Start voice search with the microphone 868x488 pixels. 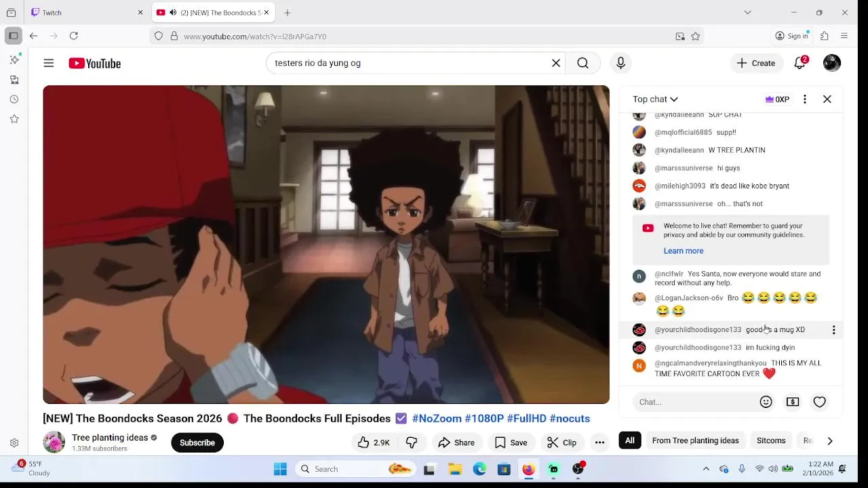pyautogui.click(x=620, y=63)
